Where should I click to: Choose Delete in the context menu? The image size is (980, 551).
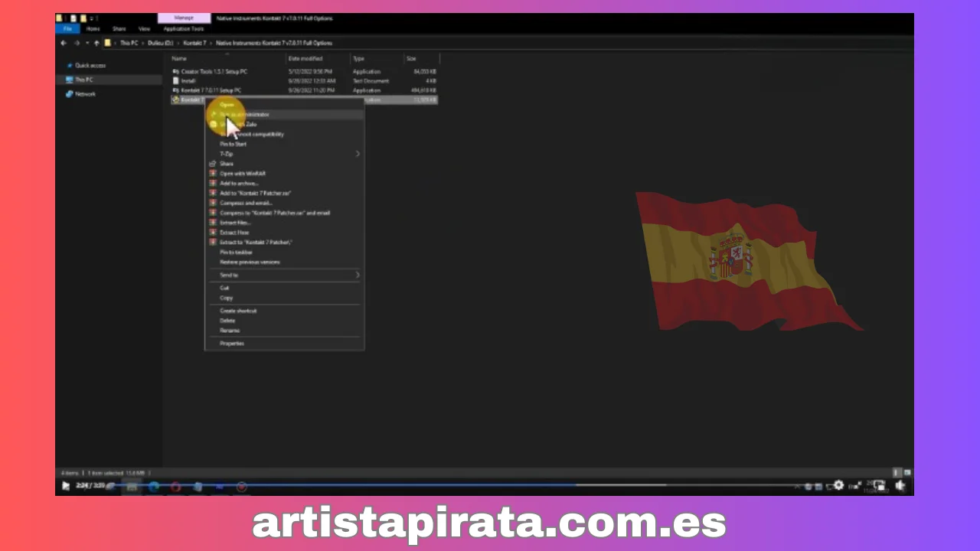pos(285,321)
